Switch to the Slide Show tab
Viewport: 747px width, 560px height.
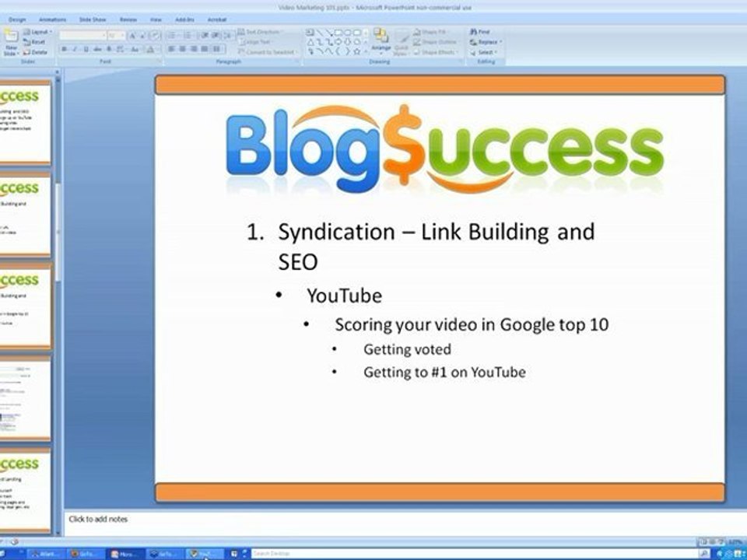point(93,19)
